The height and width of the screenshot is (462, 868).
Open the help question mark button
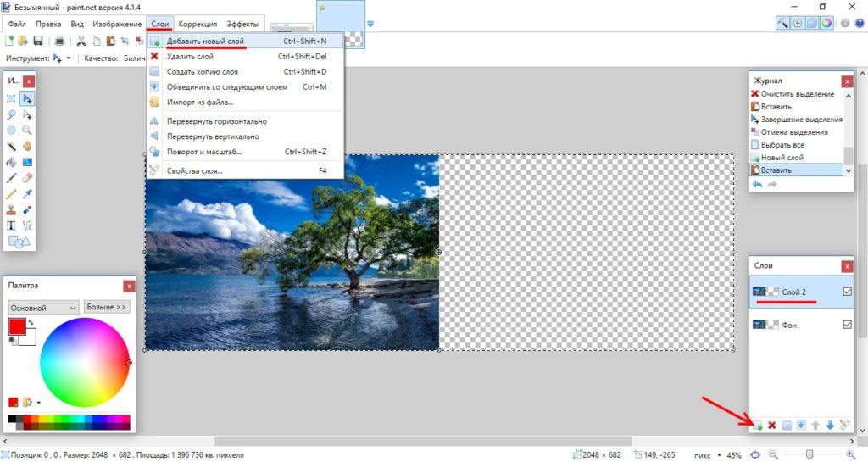[860, 23]
